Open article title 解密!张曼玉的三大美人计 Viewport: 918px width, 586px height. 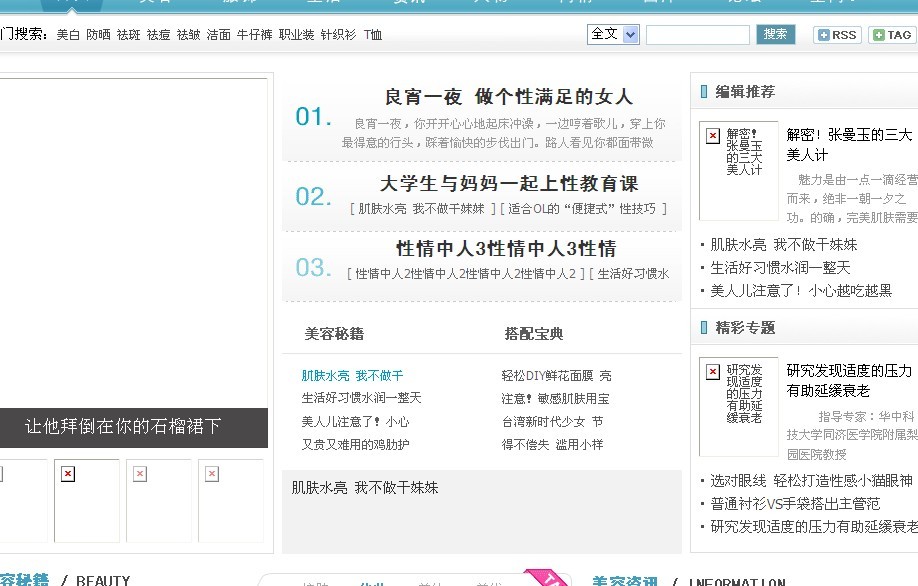pos(849,145)
